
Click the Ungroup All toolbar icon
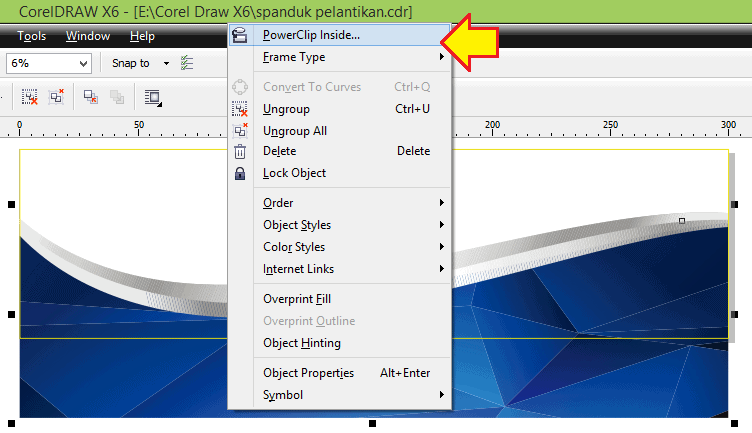pyautogui.click(x=56, y=97)
